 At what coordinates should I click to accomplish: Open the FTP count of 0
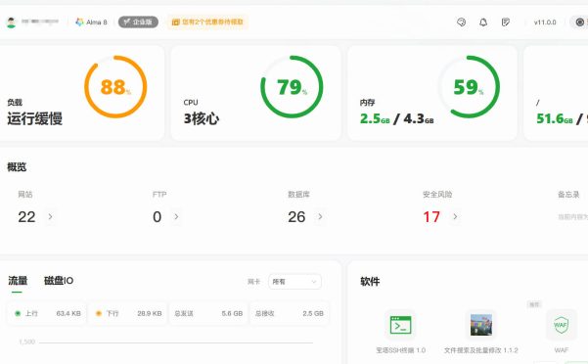tap(158, 217)
